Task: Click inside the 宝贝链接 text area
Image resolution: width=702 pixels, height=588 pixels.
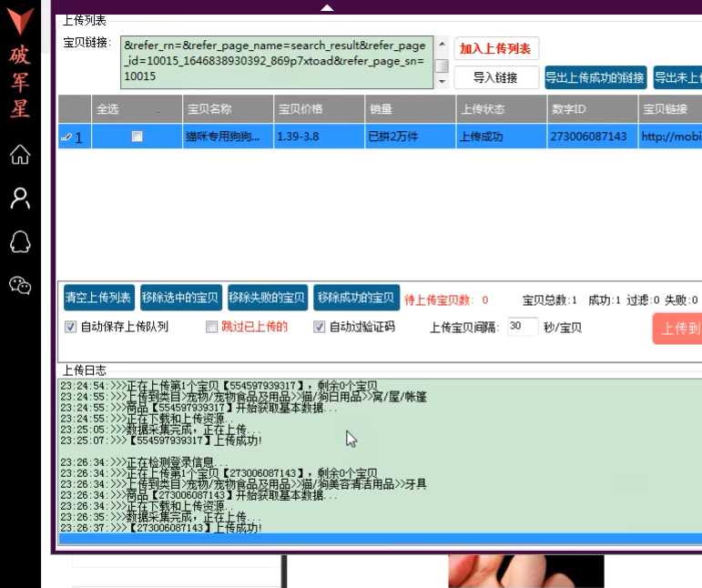Action: coord(277,62)
